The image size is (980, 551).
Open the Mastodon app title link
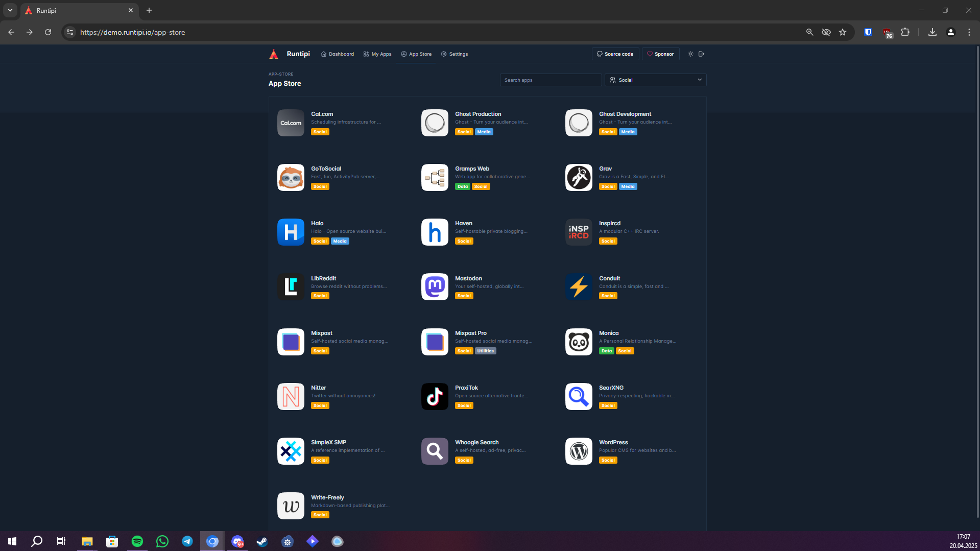point(468,278)
